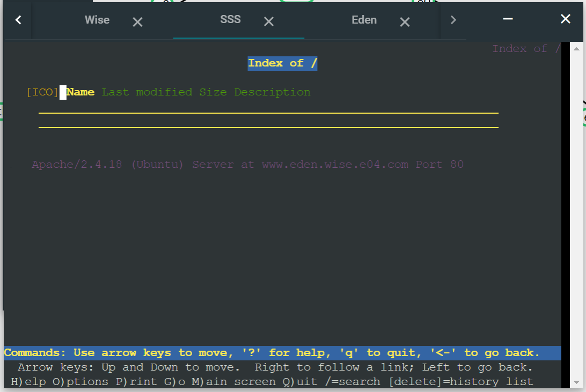The height and width of the screenshot is (392, 586).
Task: Click the Description column header
Action: tap(272, 92)
